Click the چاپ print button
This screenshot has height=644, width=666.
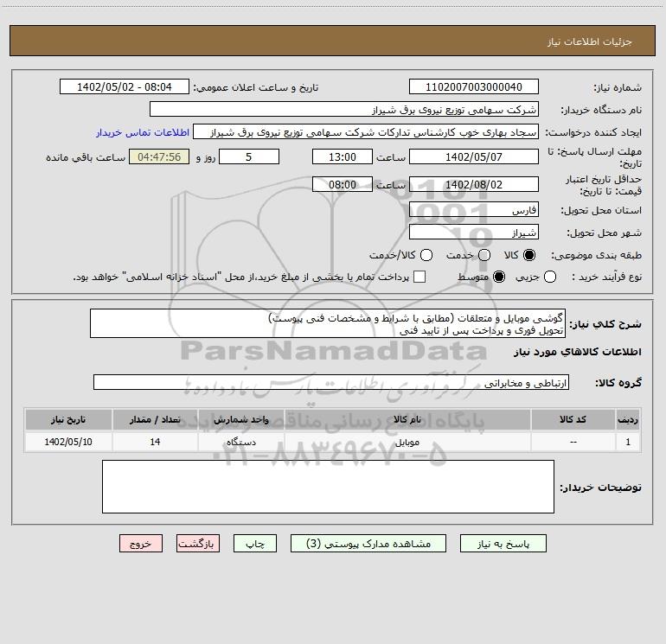point(255,544)
